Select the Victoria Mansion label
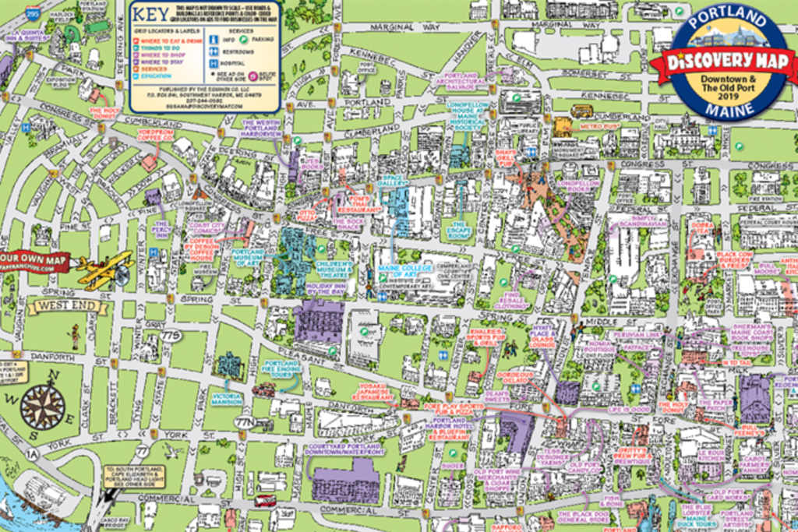 pos(227,398)
